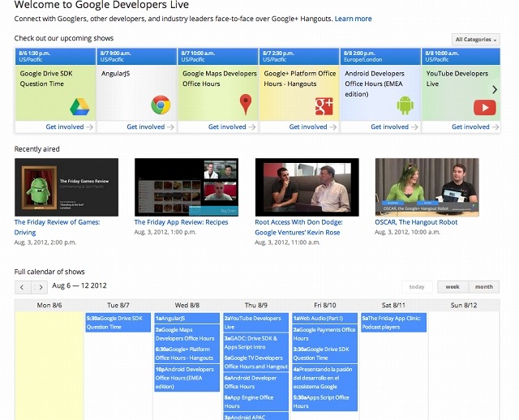Get involved in Google Drive SDK Question Time
The image size is (519, 420).
pyautogui.click(x=69, y=126)
